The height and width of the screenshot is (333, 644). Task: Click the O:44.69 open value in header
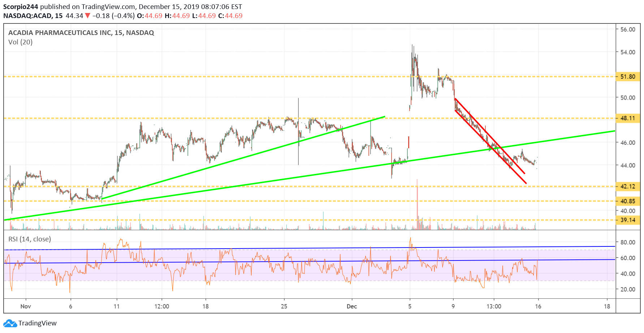click(150, 16)
